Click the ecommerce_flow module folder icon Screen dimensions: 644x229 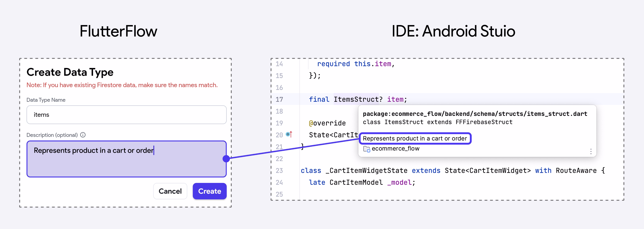[367, 149]
